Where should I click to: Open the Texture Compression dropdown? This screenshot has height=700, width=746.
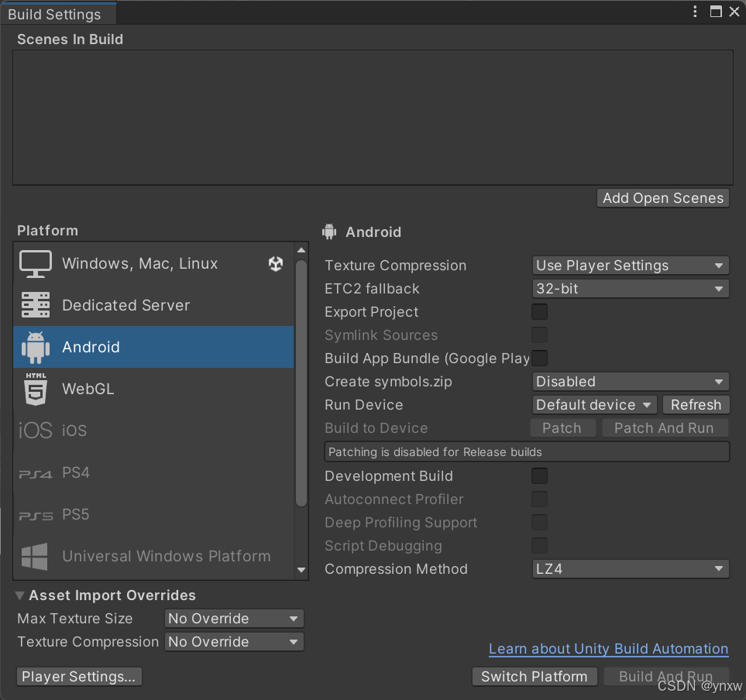(630, 265)
